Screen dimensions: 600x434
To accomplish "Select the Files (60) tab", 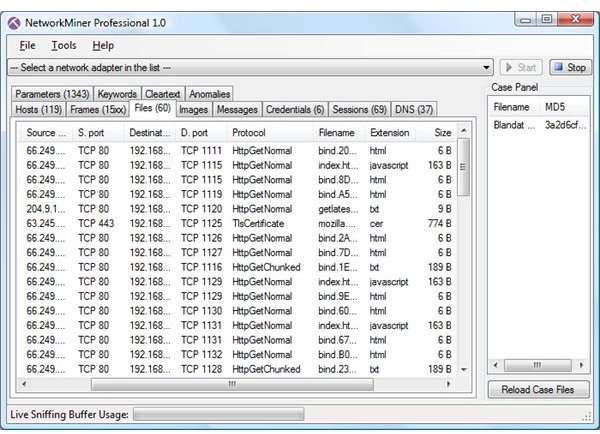I will pyautogui.click(x=153, y=108).
